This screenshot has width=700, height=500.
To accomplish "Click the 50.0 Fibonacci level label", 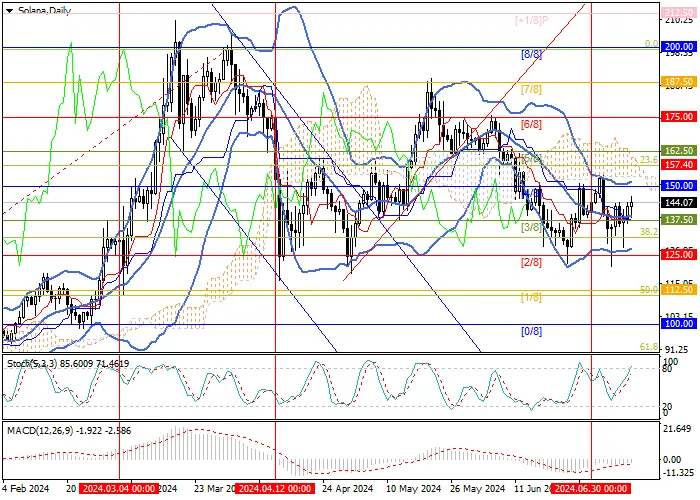I will tap(649, 290).
